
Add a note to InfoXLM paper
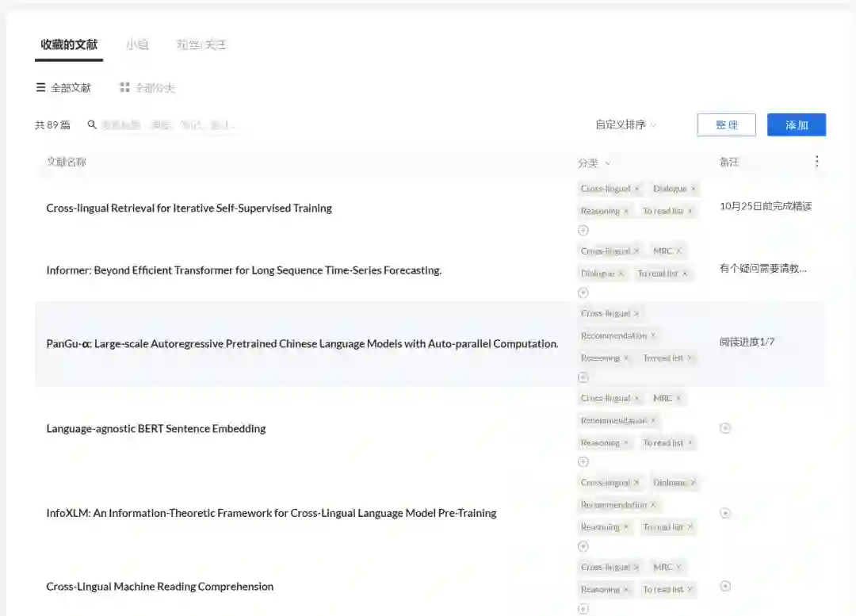pos(725,513)
